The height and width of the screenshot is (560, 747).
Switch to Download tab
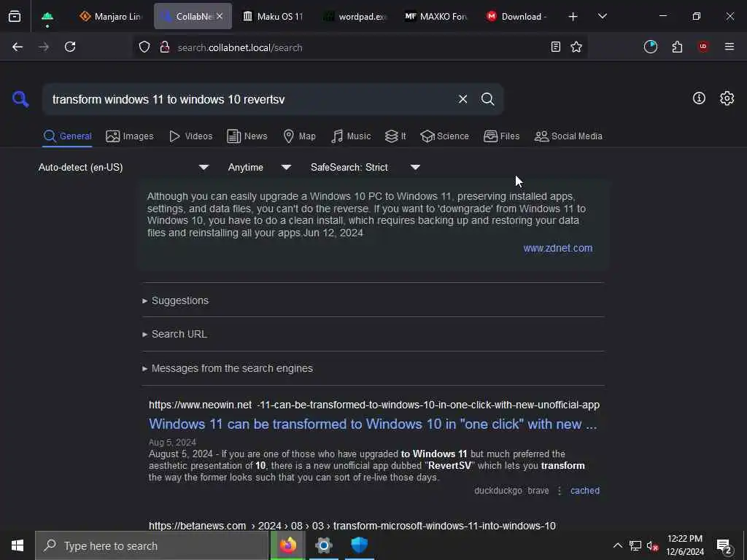click(x=516, y=16)
